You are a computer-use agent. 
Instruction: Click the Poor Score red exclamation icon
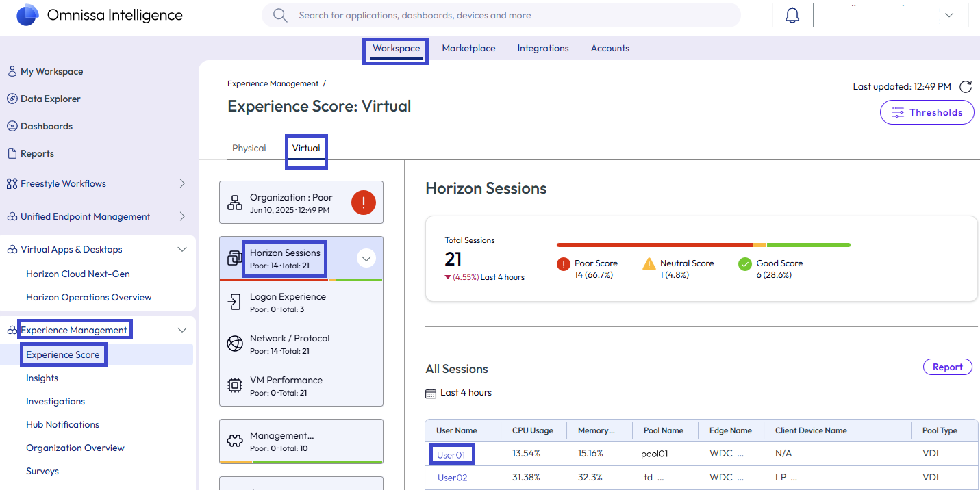564,264
